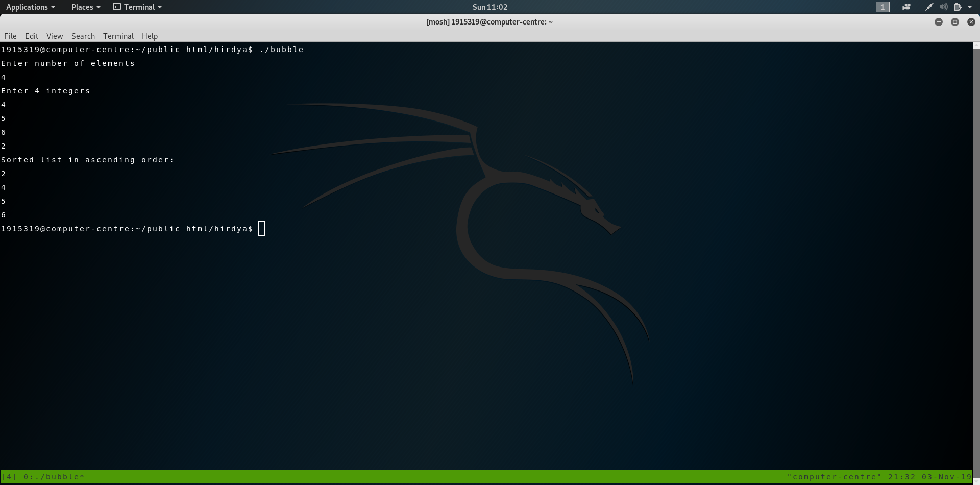The width and height of the screenshot is (980, 485).
Task: Open the Edit menu
Action: coord(32,36)
